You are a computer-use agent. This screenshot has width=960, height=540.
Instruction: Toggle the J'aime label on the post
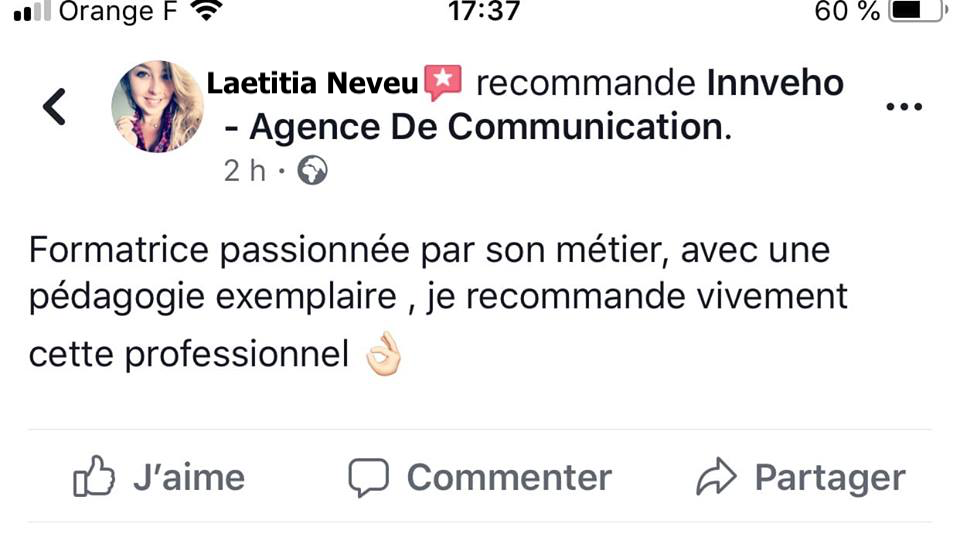coord(189,478)
